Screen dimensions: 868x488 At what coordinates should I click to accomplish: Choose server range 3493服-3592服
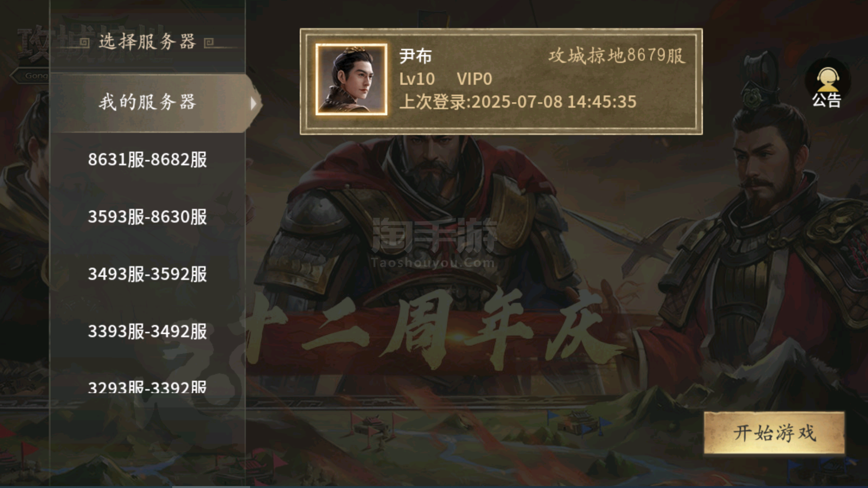tap(147, 274)
